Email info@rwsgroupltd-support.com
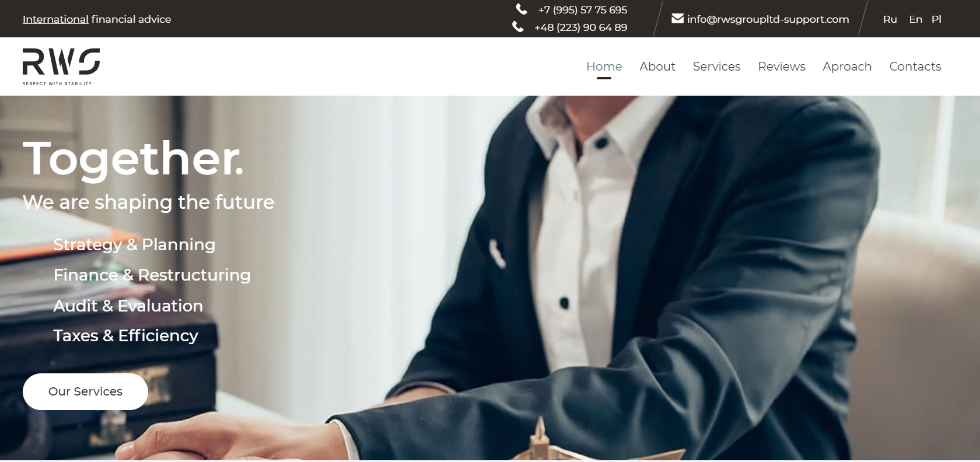Screen dimensions: 980x462 [768, 19]
